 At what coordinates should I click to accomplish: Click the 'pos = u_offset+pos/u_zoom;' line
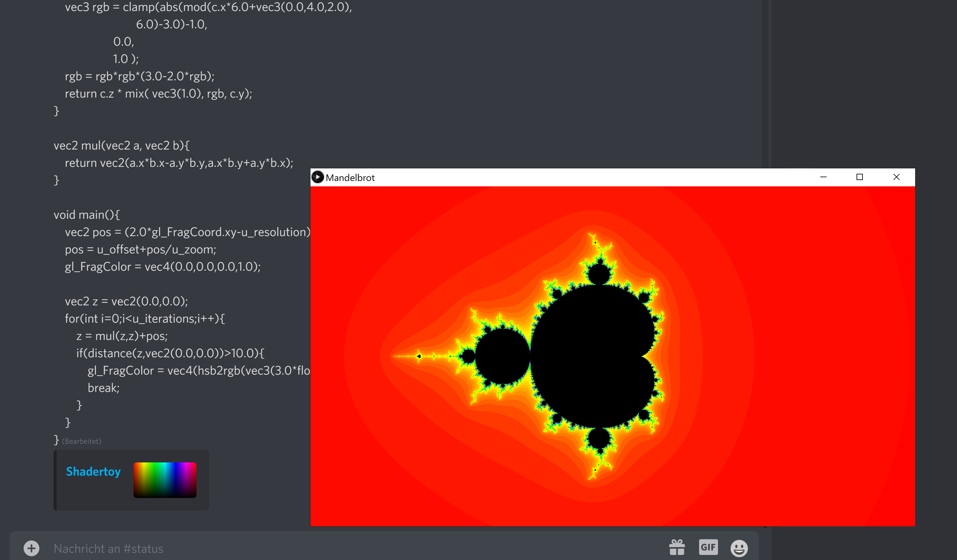coord(140,249)
